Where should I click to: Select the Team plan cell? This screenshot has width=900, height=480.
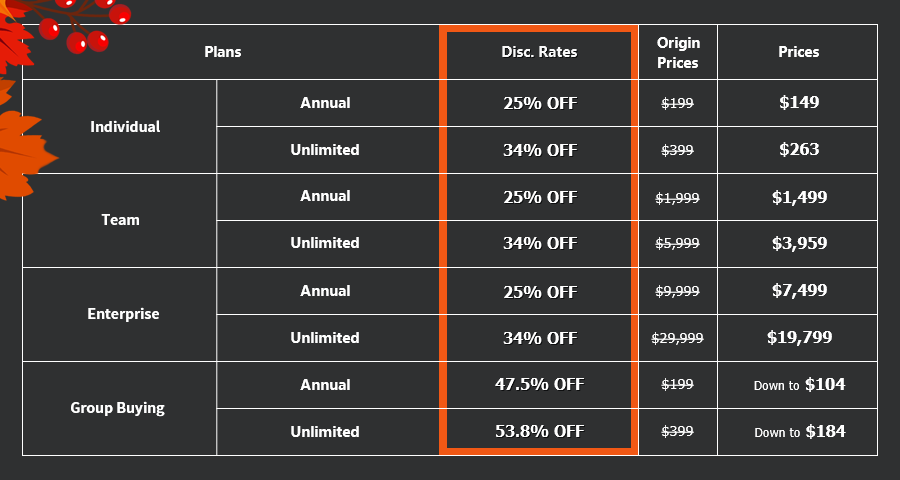[119, 220]
